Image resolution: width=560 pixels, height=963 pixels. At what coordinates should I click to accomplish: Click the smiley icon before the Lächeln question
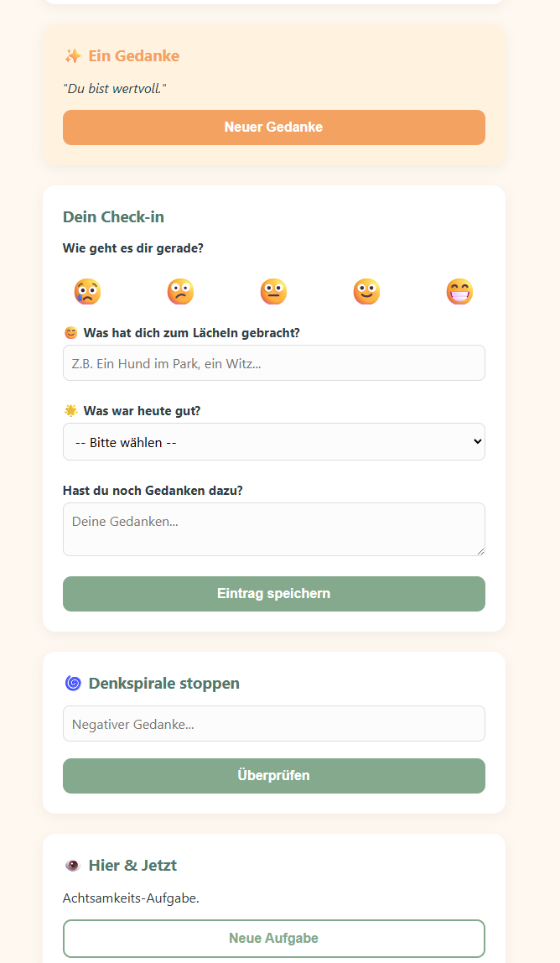(70, 332)
